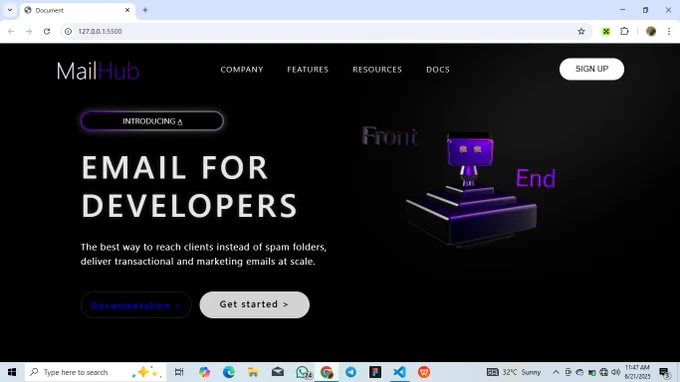680x382 pixels.
Task: Go forward in browser history
Action: point(29,31)
